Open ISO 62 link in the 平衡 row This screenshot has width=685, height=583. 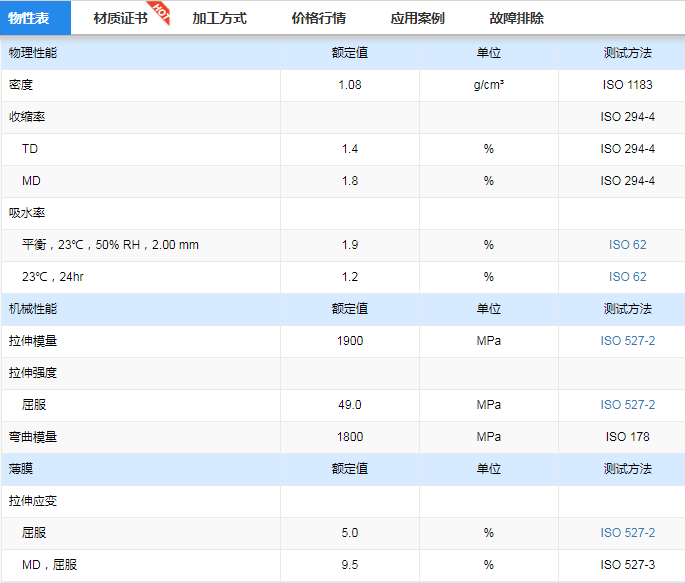(x=627, y=245)
